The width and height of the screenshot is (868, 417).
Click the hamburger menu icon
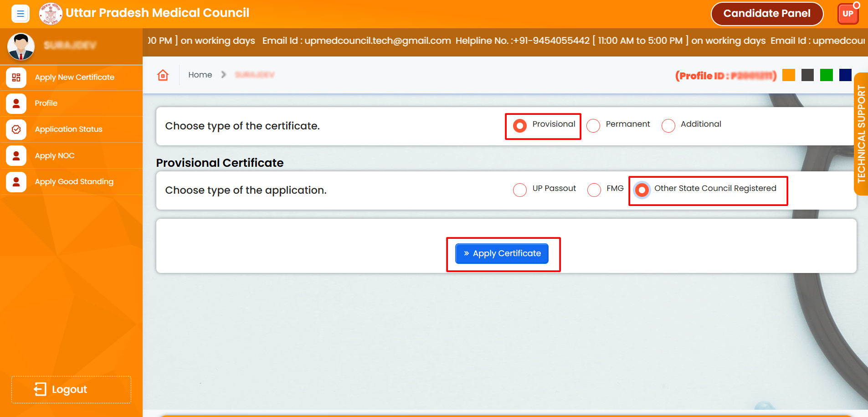pyautogui.click(x=20, y=14)
